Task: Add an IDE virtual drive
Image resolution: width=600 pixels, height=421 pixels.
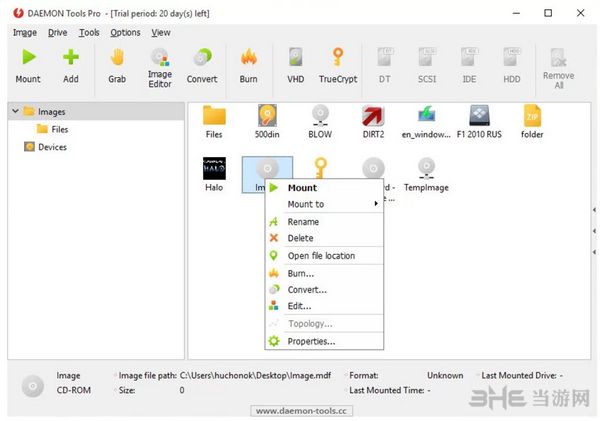Action: (469, 67)
